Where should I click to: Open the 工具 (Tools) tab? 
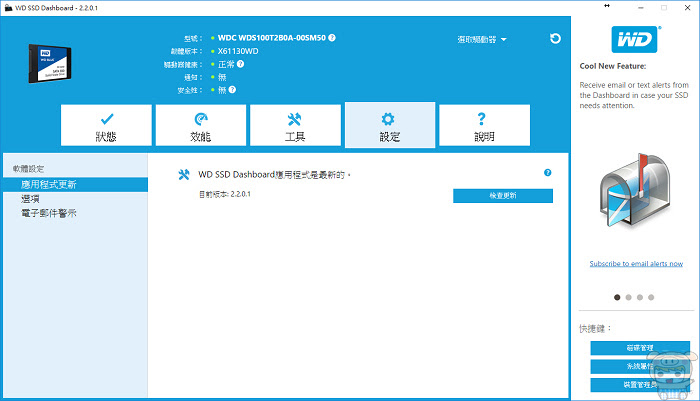(295, 125)
